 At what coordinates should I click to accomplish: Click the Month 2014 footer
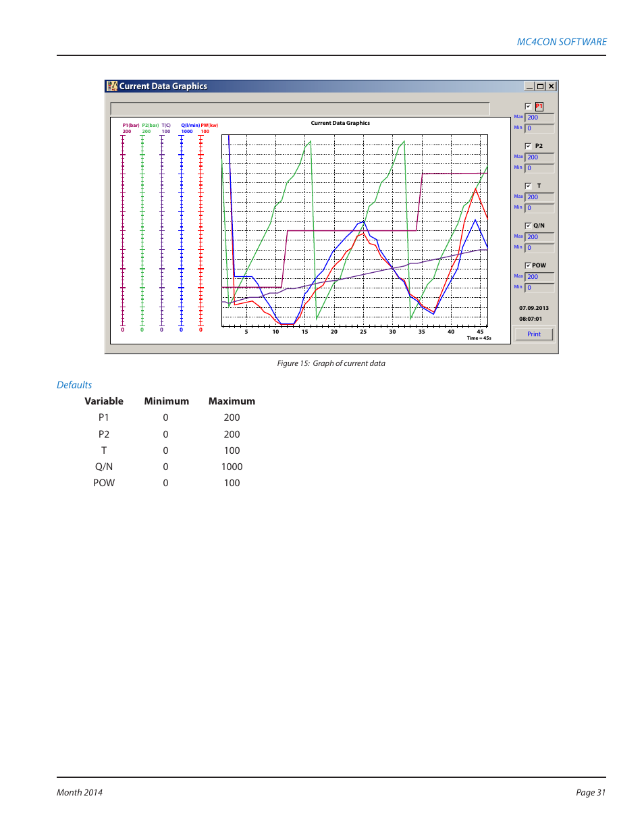click(80, 793)
